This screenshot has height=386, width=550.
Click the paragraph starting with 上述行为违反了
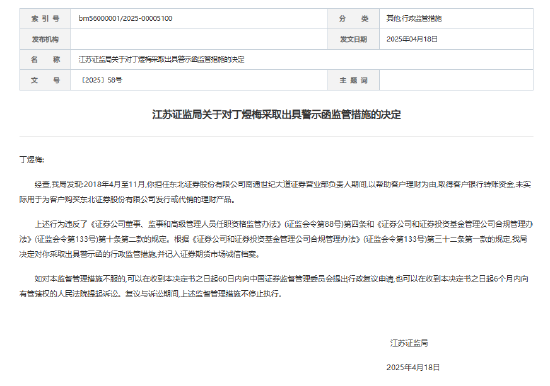pos(276,239)
